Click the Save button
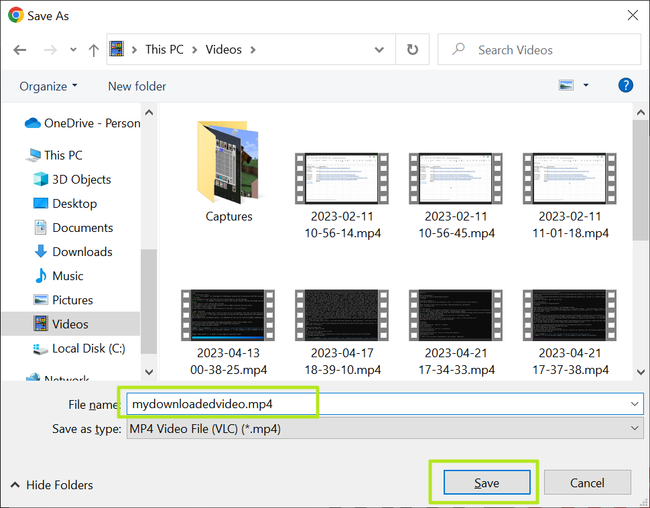The image size is (650, 508). (487, 482)
